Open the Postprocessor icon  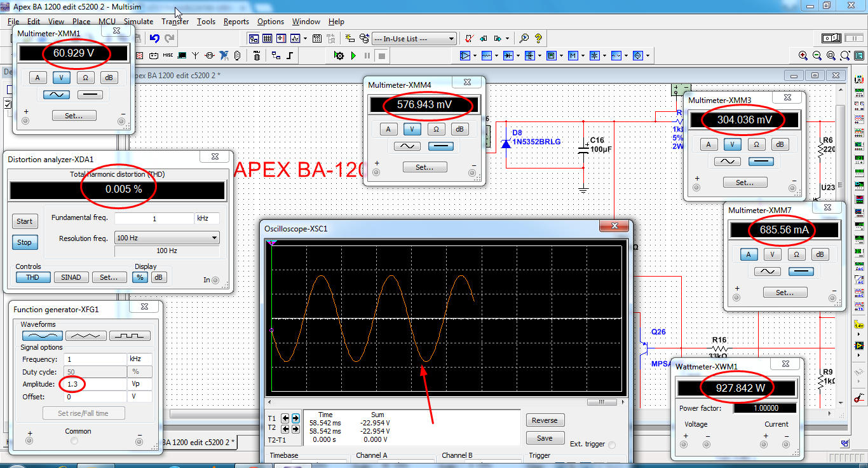316,38
